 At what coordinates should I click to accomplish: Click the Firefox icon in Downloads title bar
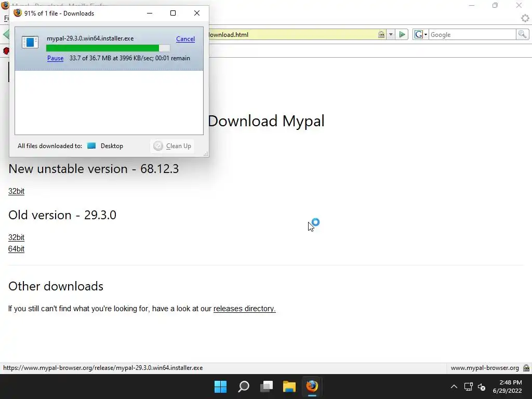pyautogui.click(x=18, y=13)
